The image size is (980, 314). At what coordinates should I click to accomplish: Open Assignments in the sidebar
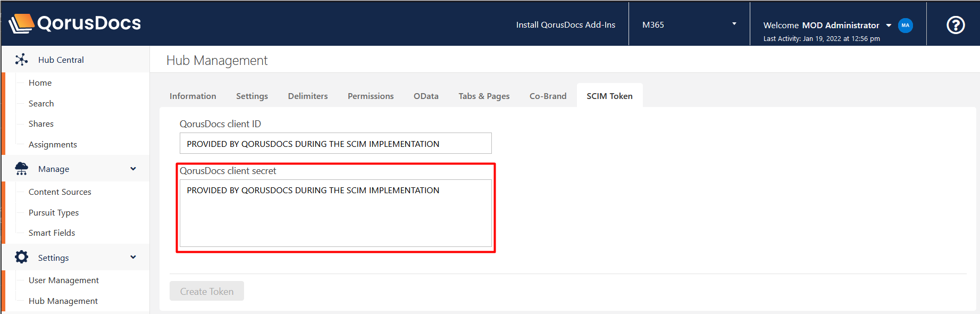point(53,145)
